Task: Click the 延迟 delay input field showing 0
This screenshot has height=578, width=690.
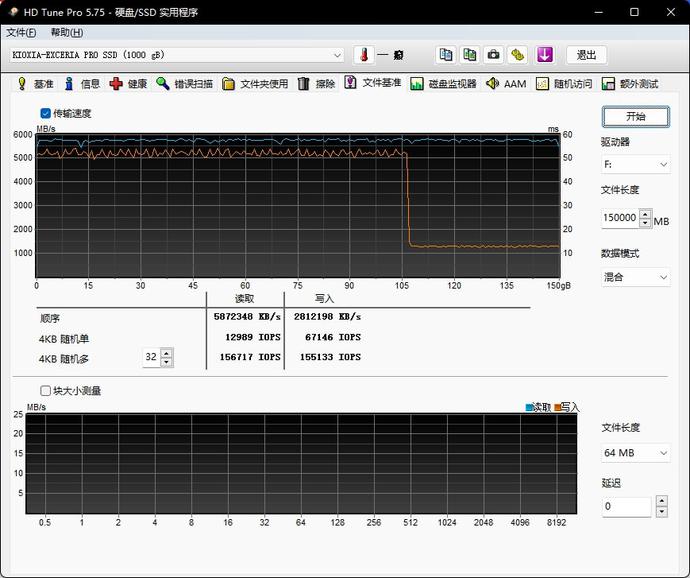Action: click(627, 507)
